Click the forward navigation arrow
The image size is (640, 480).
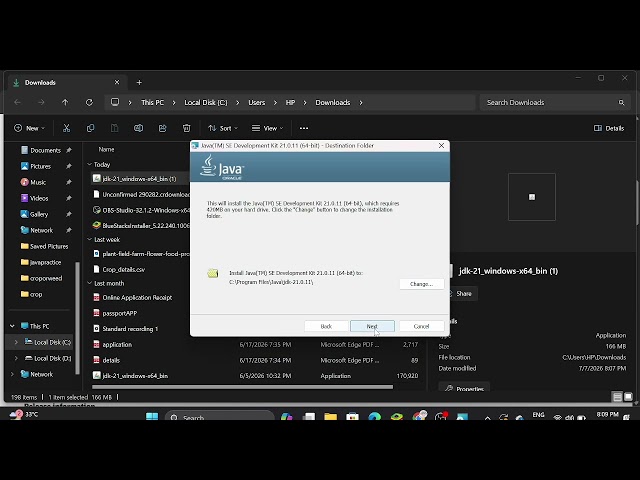tap(41, 102)
